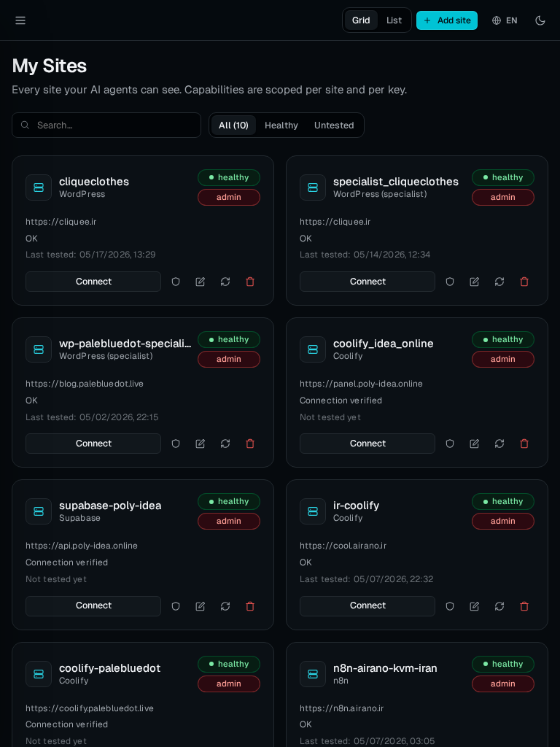The width and height of the screenshot is (560, 747).
Task: Edit the coolify_idea_online site
Action: click(475, 444)
